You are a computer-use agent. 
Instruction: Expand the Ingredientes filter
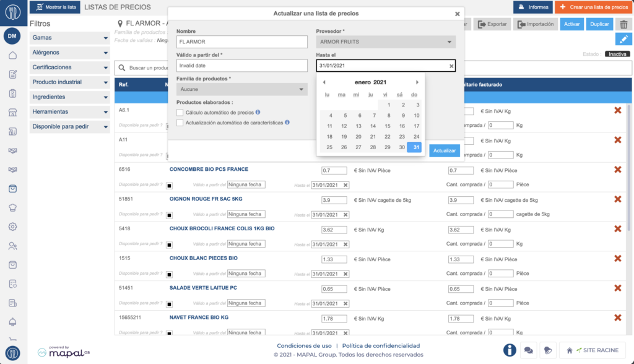(69, 97)
